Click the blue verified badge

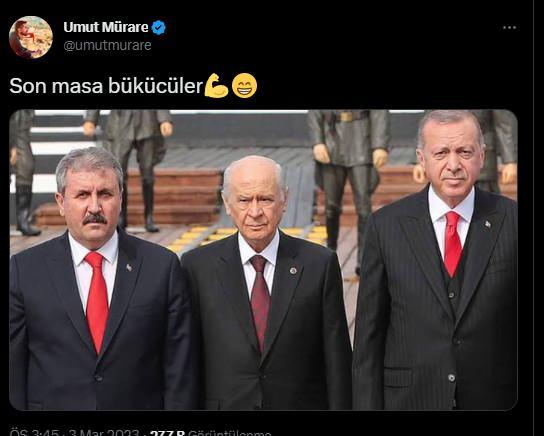pos(159,27)
